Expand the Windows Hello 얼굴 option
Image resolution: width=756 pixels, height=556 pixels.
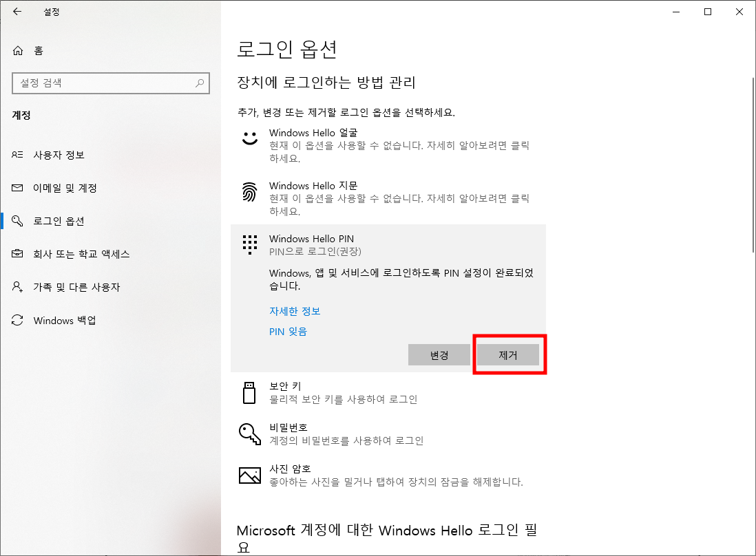(388, 145)
